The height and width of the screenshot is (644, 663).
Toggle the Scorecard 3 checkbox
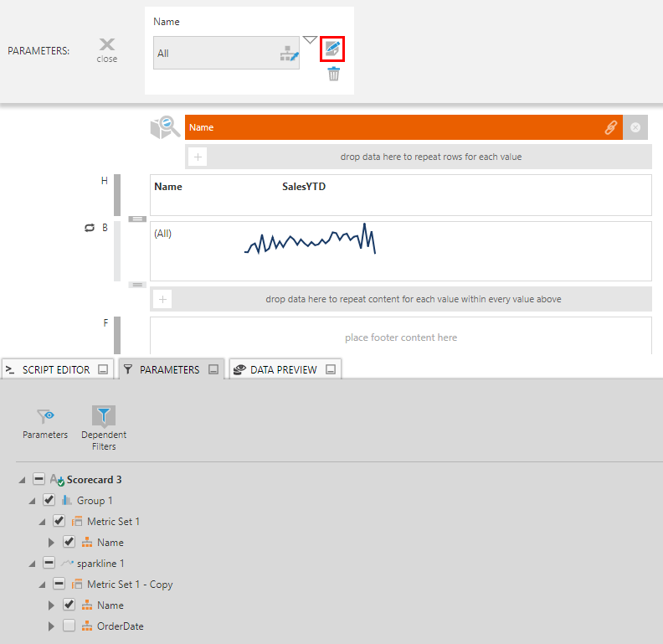39,479
